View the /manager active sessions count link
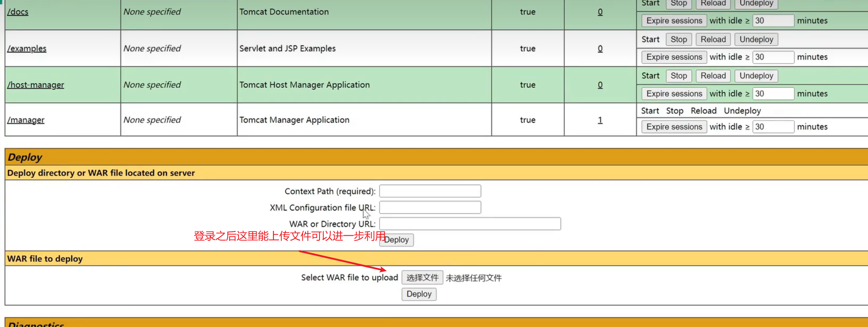This screenshot has width=868, height=327. pos(600,120)
